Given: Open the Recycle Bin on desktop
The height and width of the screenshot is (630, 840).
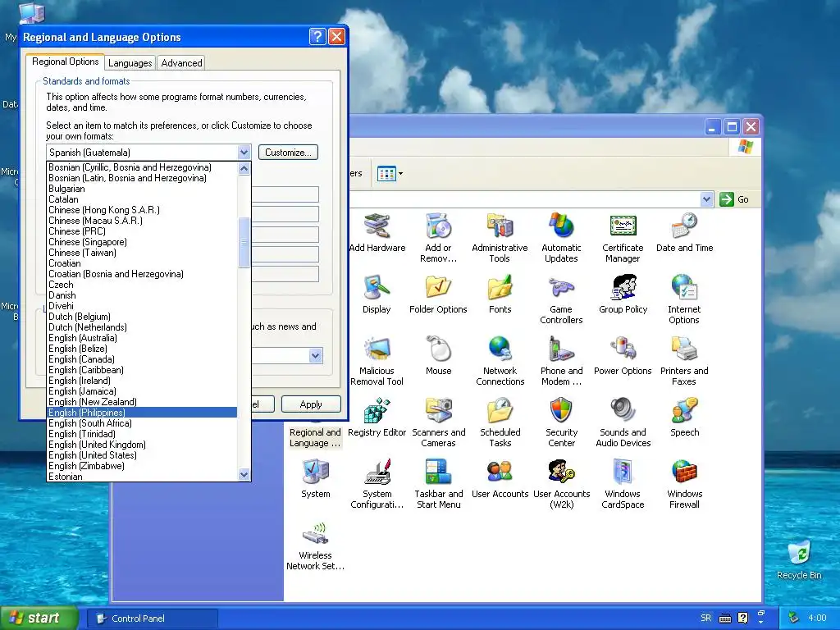Looking at the screenshot, I should [x=799, y=559].
